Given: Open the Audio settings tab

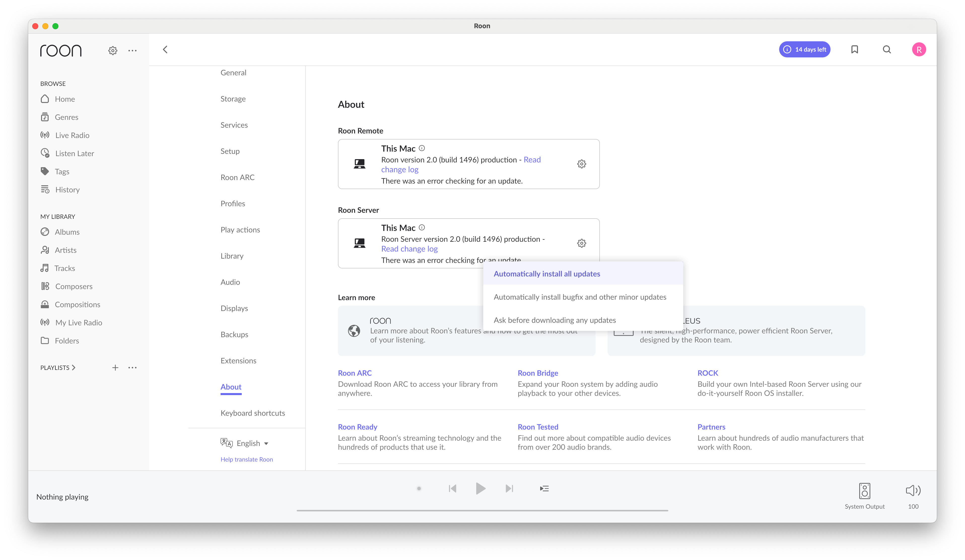Looking at the screenshot, I should 230,282.
